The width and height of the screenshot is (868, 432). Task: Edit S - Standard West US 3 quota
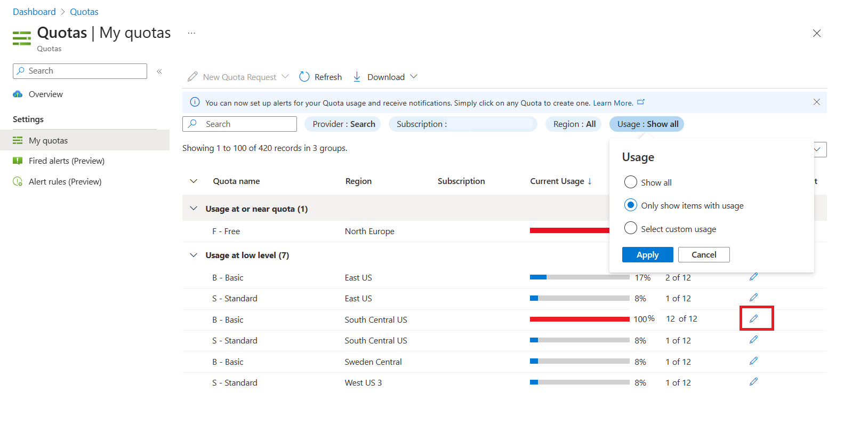coord(753,381)
